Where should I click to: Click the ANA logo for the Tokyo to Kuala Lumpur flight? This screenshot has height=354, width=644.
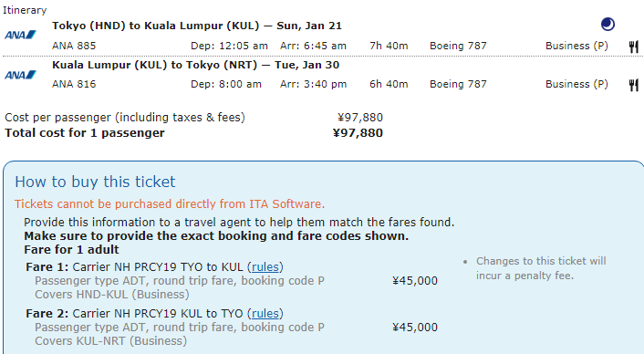pos(21,35)
